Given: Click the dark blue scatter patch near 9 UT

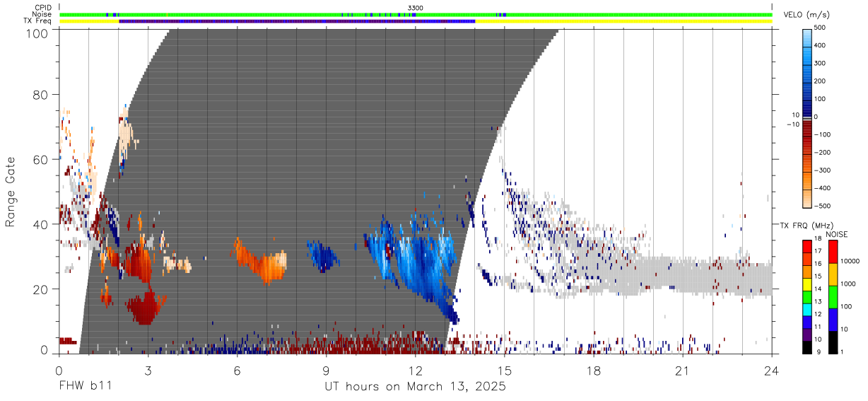Looking at the screenshot, I should [x=322, y=255].
